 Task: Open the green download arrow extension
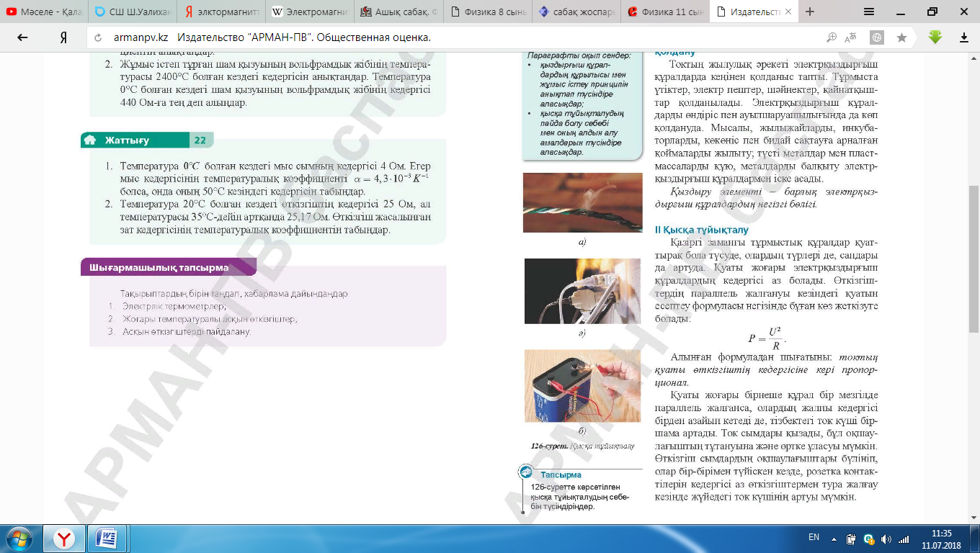coord(935,37)
